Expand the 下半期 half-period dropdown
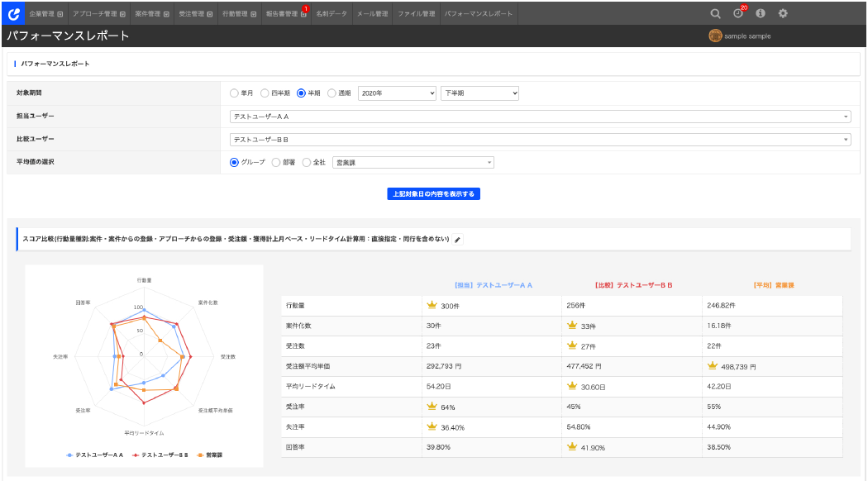The image size is (868, 481). pyautogui.click(x=479, y=93)
